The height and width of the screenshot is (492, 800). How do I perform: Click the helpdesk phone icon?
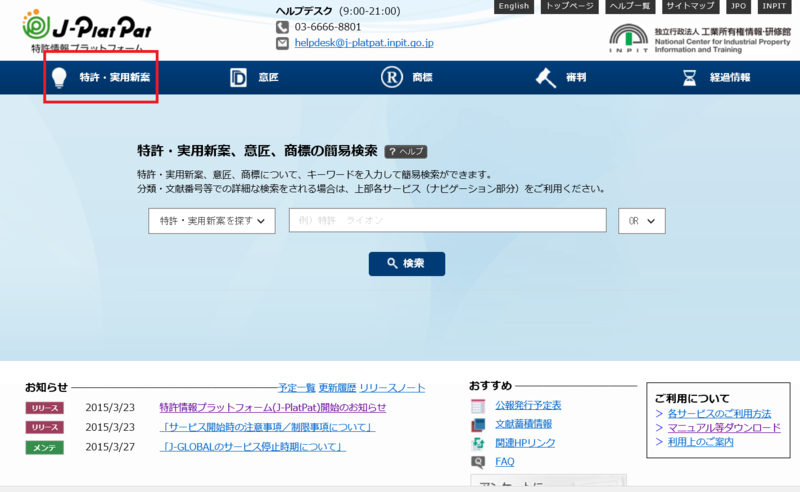tap(282, 27)
